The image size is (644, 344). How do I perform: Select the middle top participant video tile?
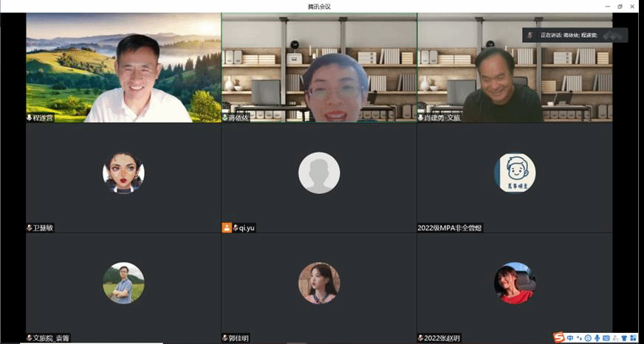pyautogui.click(x=319, y=66)
